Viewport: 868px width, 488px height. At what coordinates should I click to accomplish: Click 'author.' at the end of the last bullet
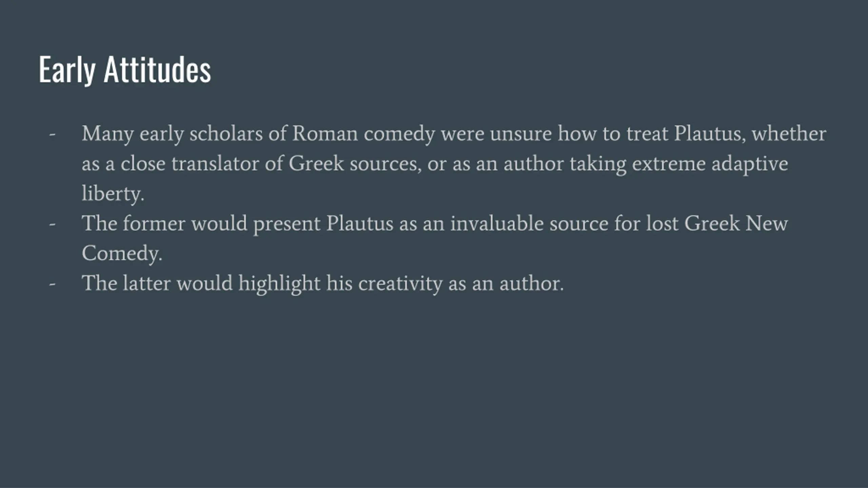pos(532,284)
